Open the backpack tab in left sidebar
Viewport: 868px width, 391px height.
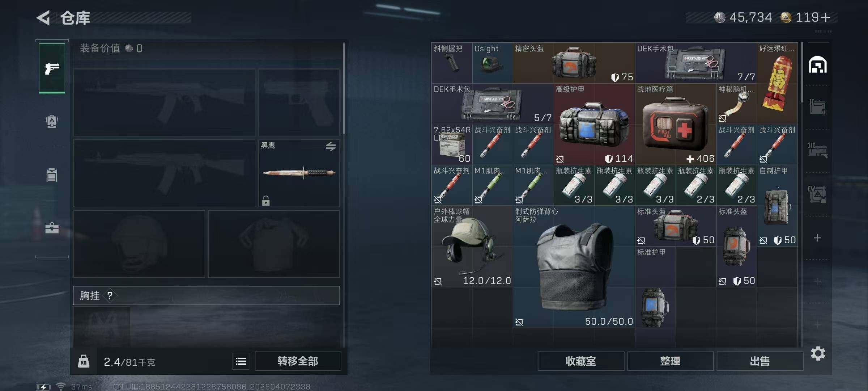[x=52, y=122]
